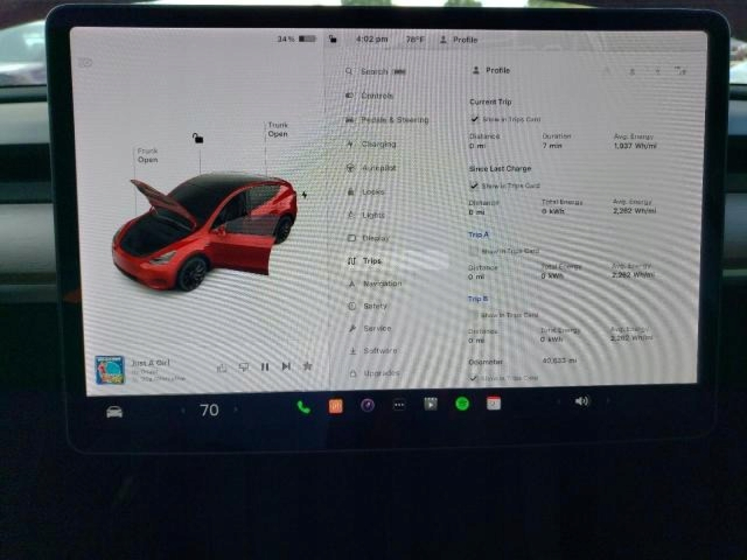Image resolution: width=747 pixels, height=560 pixels.
Task: Tap the car controls icon
Action: pos(115,412)
